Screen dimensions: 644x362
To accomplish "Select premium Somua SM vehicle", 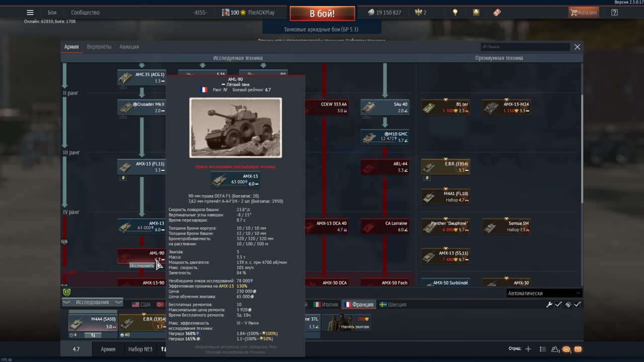I will (506, 226).
